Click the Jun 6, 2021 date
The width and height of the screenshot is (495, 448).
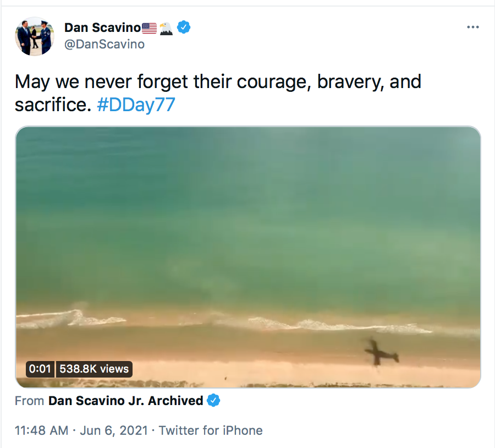114,430
